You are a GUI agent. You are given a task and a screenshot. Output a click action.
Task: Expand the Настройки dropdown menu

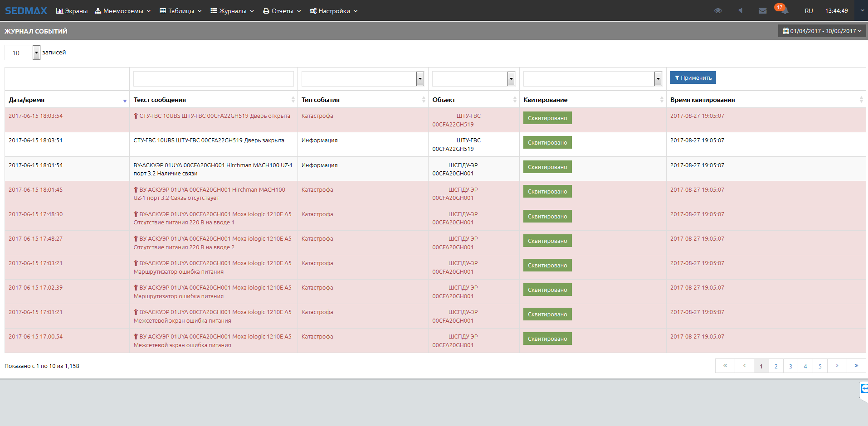click(x=334, y=11)
